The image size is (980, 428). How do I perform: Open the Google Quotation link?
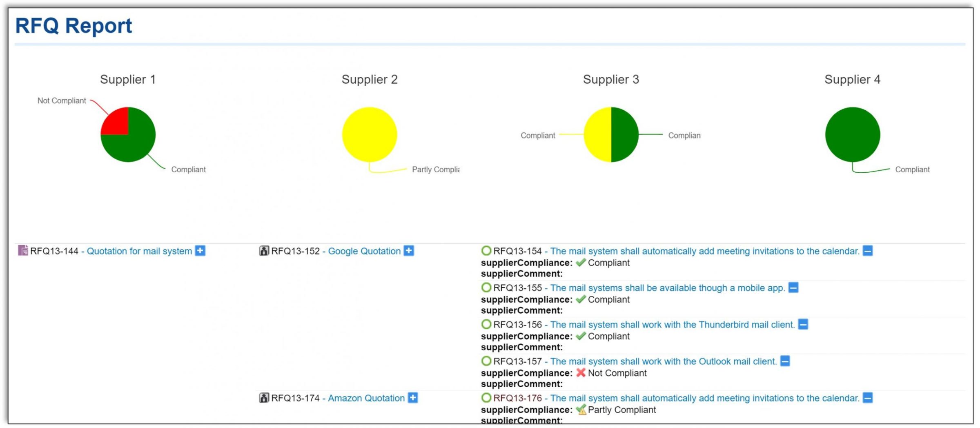364,251
